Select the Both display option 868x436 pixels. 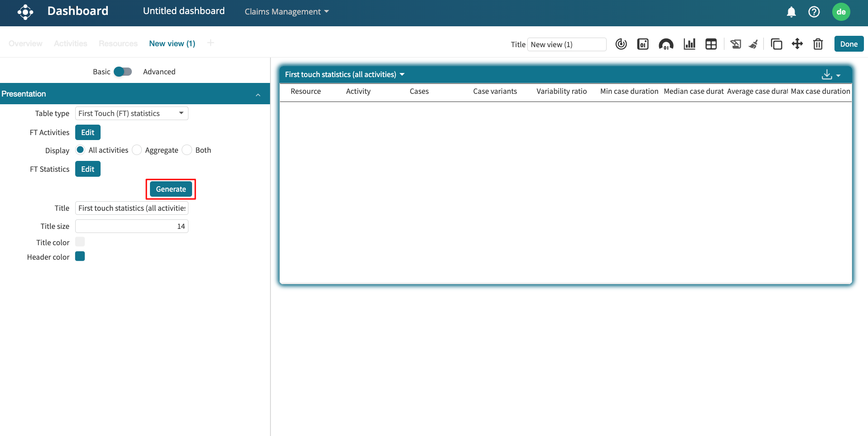[x=187, y=150]
